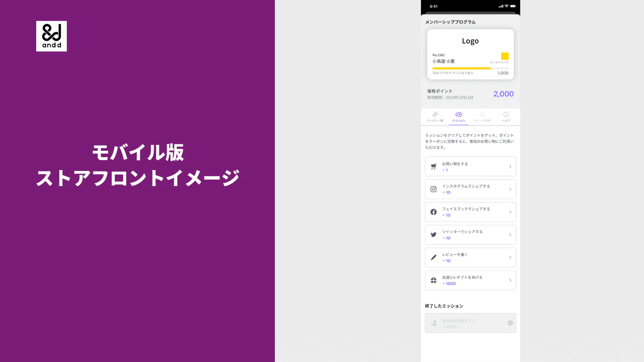
Task: Click the インスタグラムでシェアする label
Action: [x=466, y=186]
